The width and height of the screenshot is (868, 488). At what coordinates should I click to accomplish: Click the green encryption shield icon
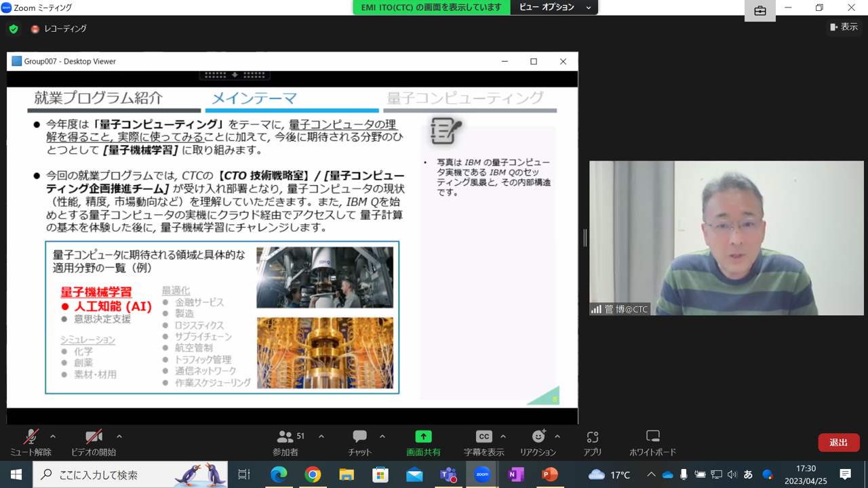click(14, 29)
